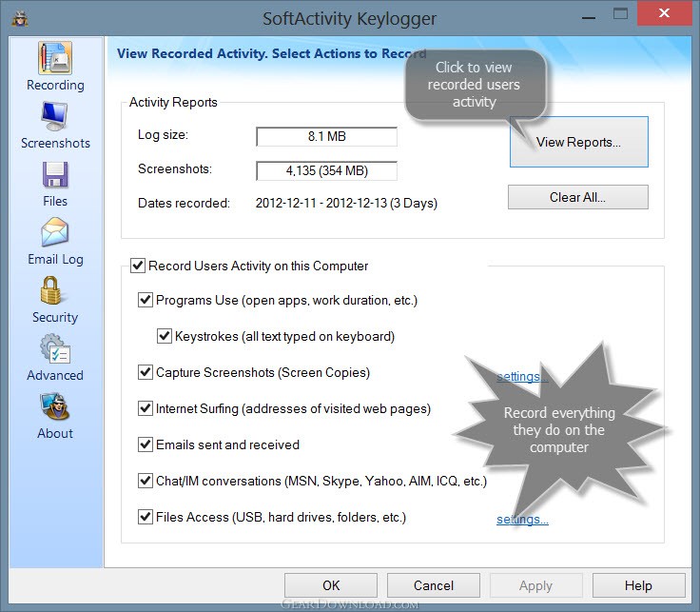Image resolution: width=700 pixels, height=612 pixels.
Task: Select the Email Log label in sidebar
Action: (x=55, y=259)
